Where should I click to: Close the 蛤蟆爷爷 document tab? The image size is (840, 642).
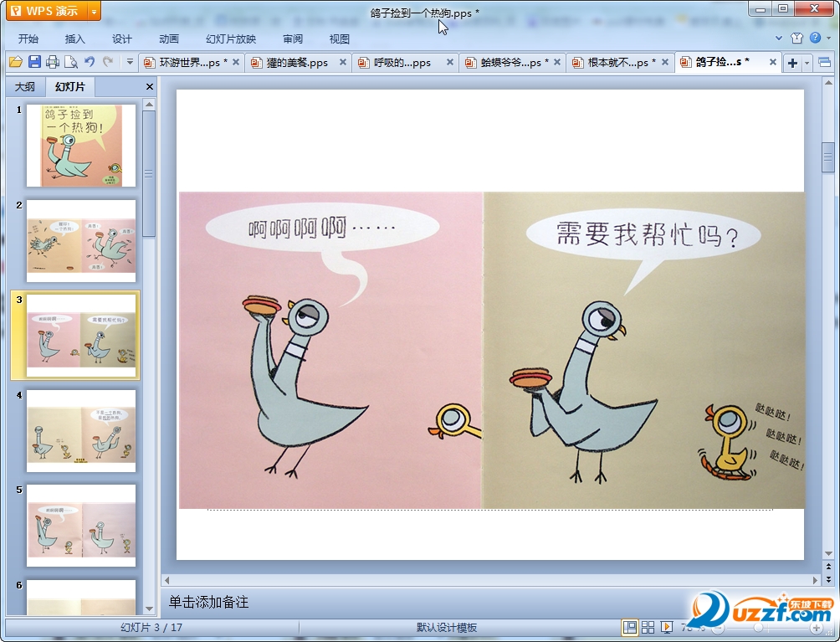(557, 62)
